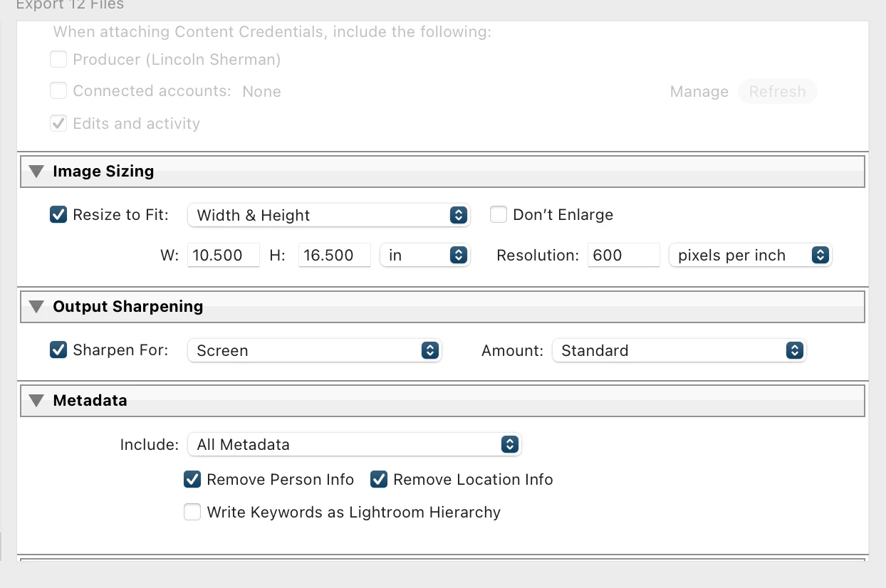
Task: Collapse the Metadata section triangle
Action: 36,401
